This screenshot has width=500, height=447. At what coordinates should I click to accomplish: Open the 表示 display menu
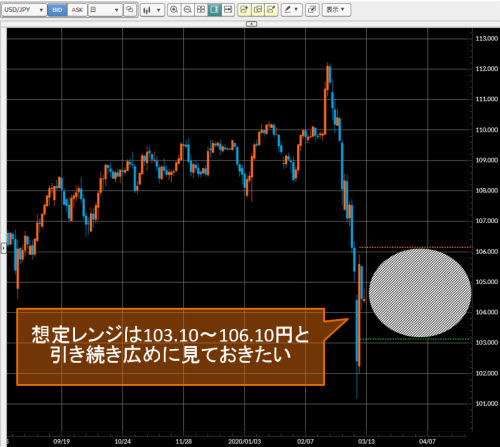336,10
